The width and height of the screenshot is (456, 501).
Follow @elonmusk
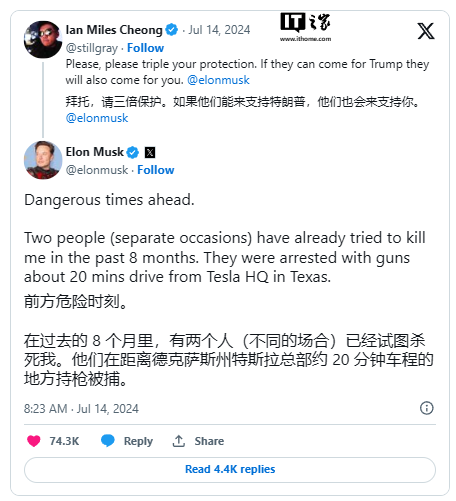[156, 170]
